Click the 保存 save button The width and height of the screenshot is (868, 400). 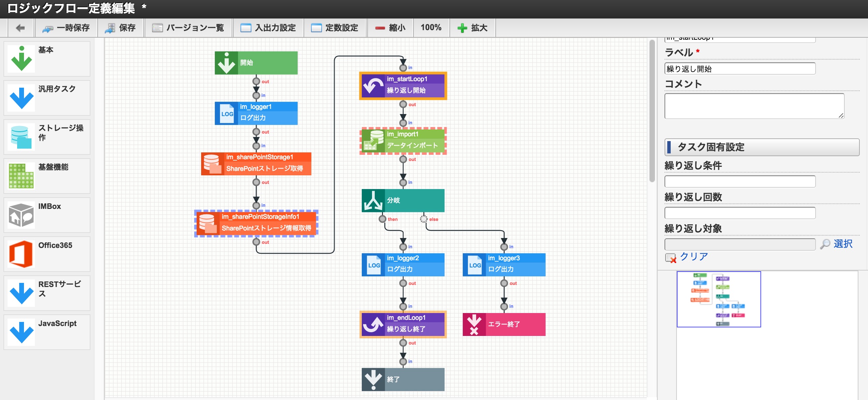[x=120, y=28]
